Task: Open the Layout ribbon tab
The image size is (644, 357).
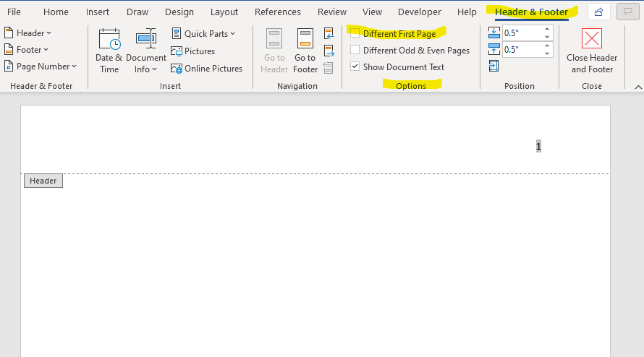Action: (224, 12)
